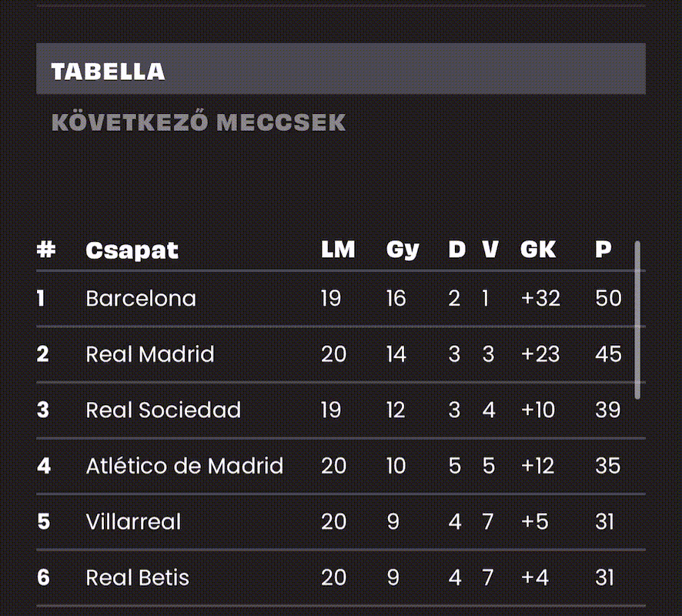Click Real Madrid's +23 goal difference

[x=540, y=354]
